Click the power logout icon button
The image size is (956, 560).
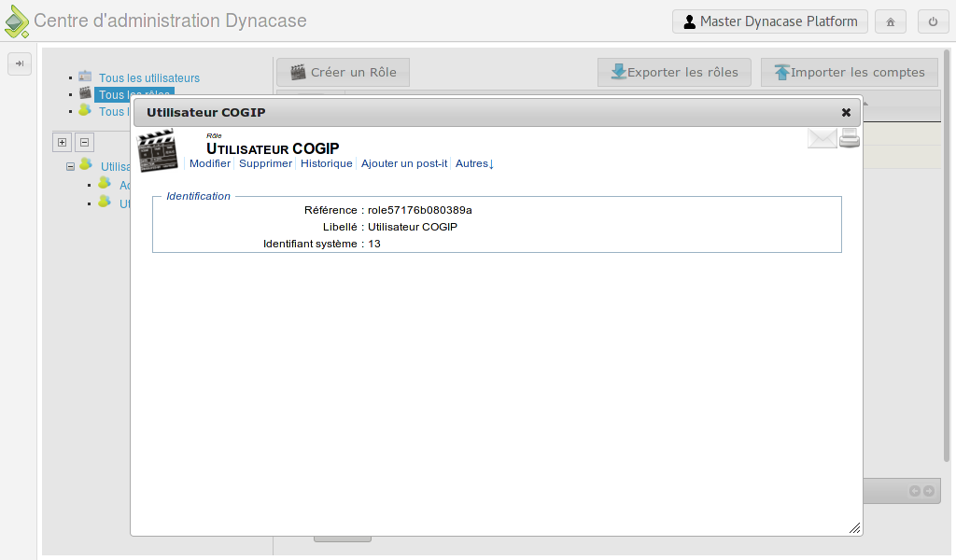click(x=933, y=22)
